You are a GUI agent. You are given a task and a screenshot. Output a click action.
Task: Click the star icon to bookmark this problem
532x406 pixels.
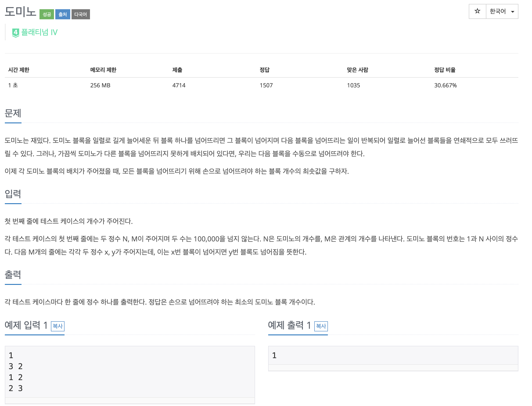pyautogui.click(x=478, y=11)
